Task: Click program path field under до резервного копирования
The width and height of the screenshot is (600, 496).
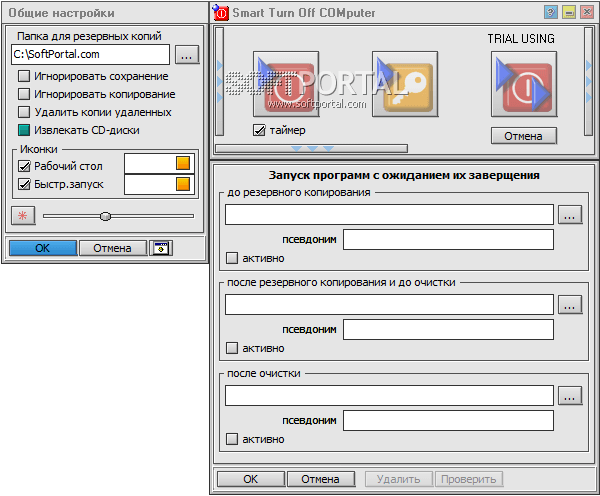Action: [389, 214]
